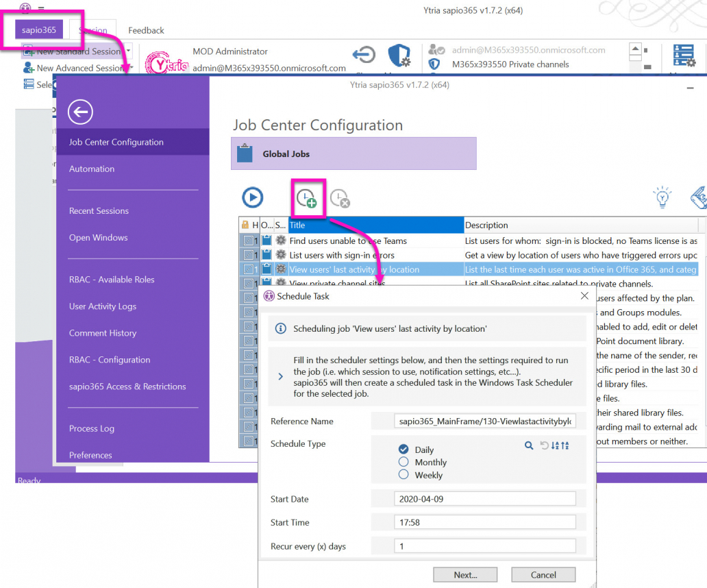This screenshot has height=588, width=707.
Task: Click the blue shield settings icon
Action: tap(399, 56)
